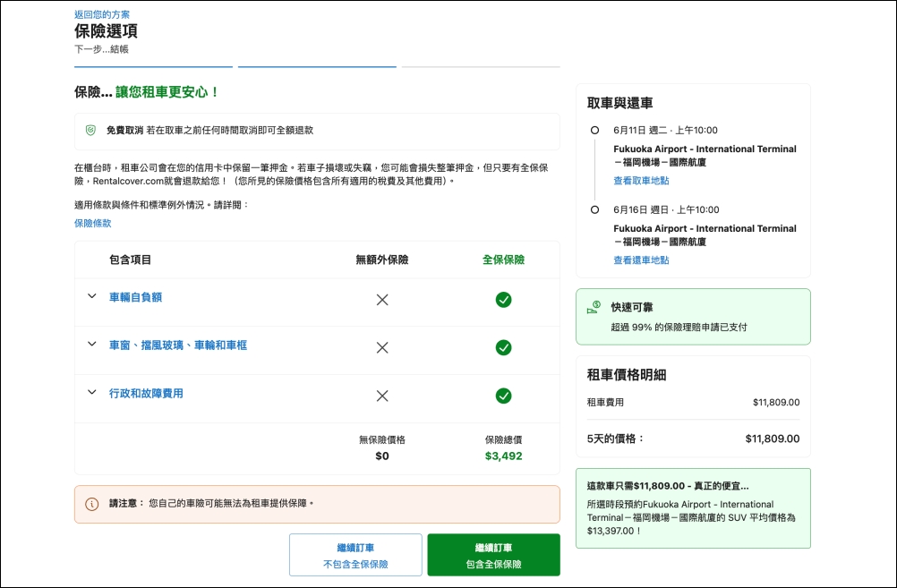Click the 全保保險 column header
The image size is (897, 588).
(503, 260)
